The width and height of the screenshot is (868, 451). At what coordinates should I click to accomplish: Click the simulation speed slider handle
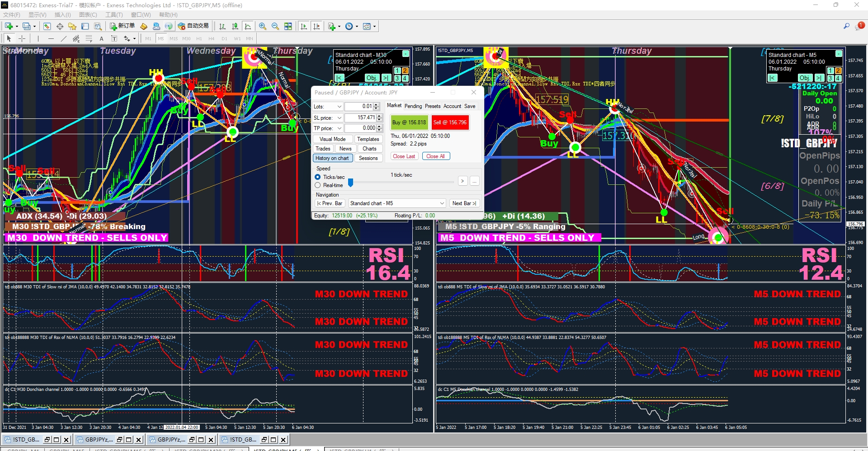tap(350, 182)
